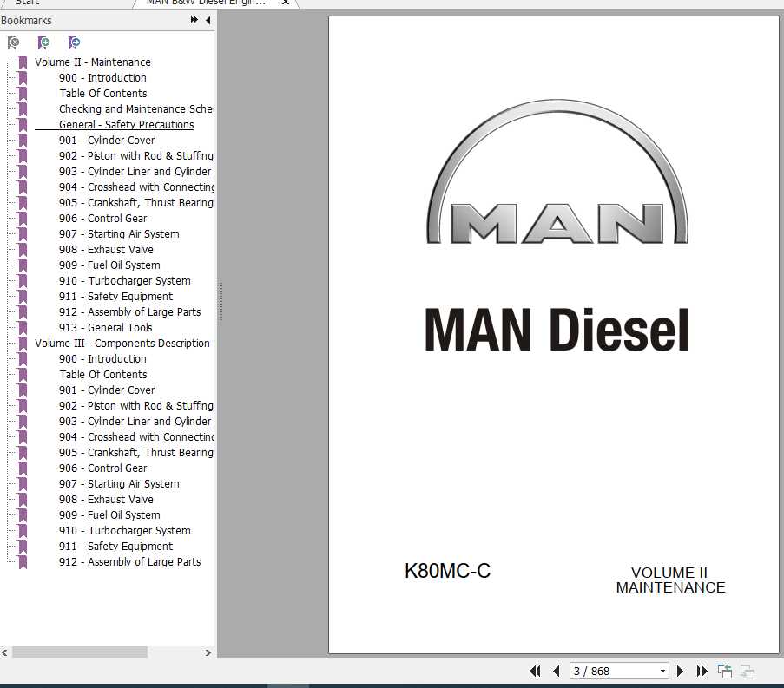Screen dimensions: 784x688
Task: Collapse the Bookmarks panel with left arrow
Action: (208, 20)
